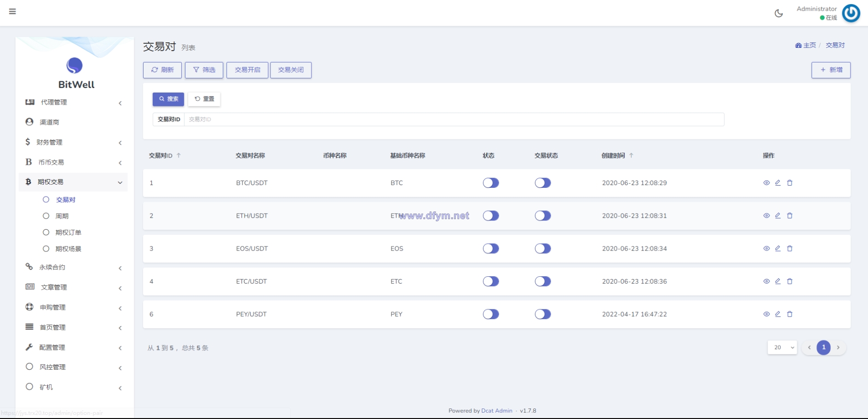
Task: Expand the 永续合约 sidebar menu
Action: [x=74, y=267]
